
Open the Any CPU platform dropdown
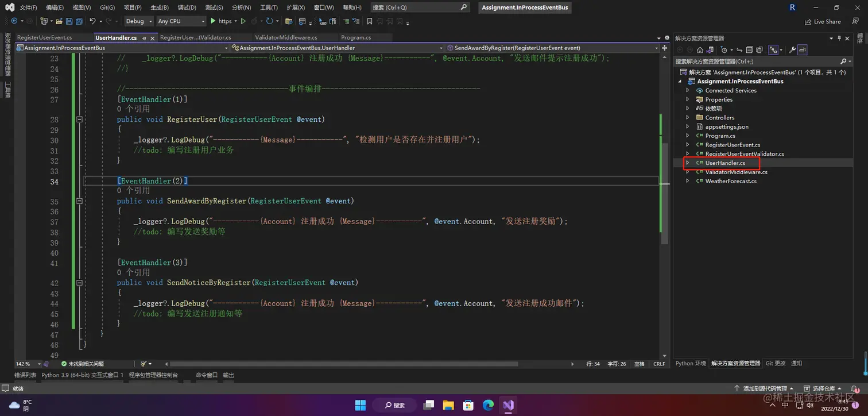181,21
